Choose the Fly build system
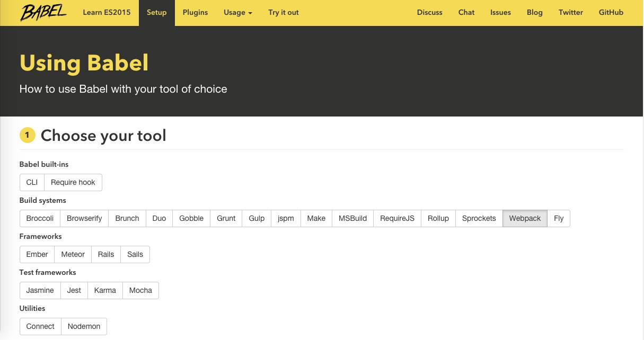 [x=559, y=218]
